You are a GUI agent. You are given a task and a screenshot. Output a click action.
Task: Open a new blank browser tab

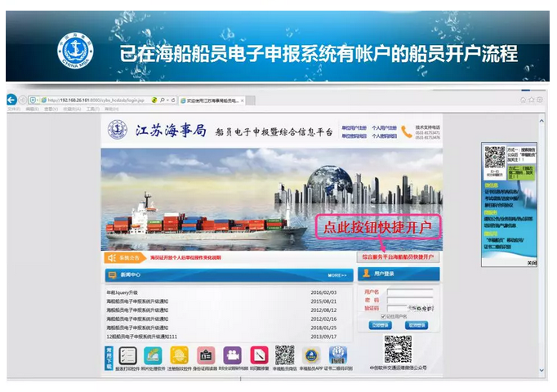(251, 100)
